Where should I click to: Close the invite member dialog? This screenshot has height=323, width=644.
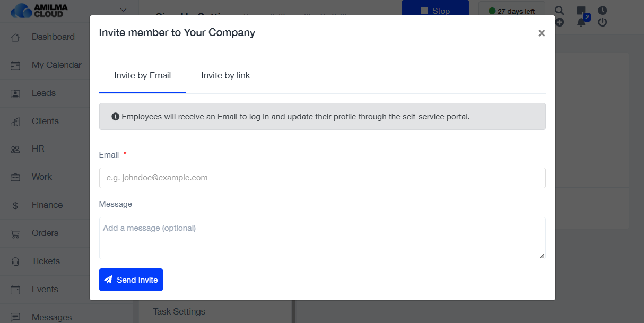point(542,33)
